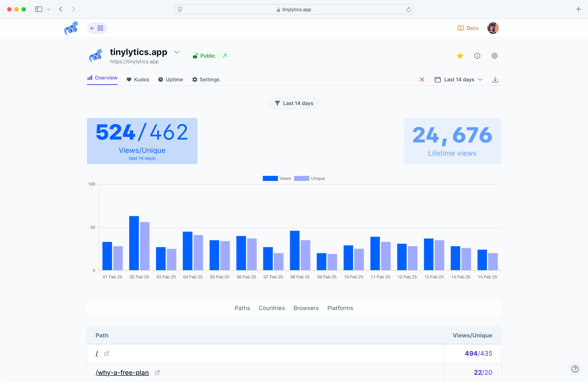This screenshot has height=382, width=588.
Task: Toggle the yellow favorite star
Action: coord(460,56)
